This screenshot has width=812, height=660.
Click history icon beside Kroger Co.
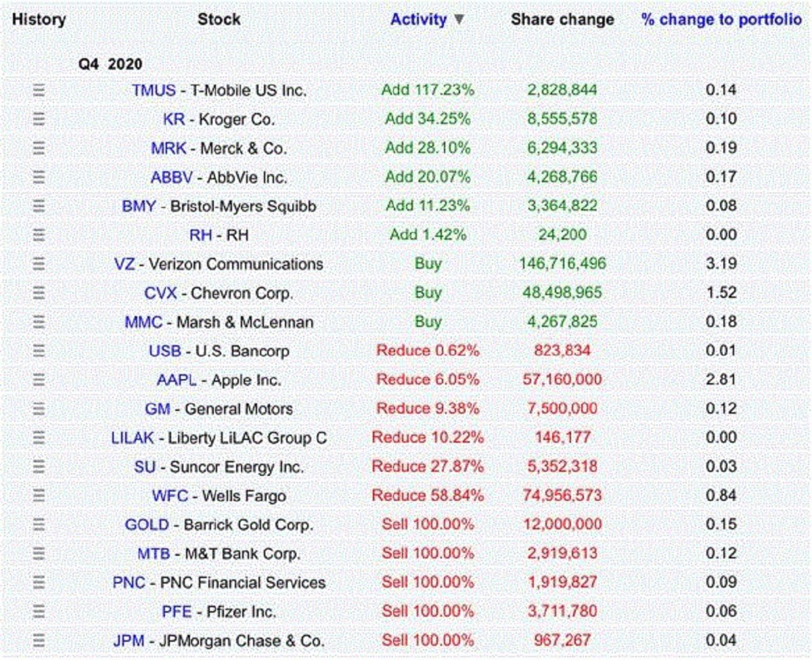pos(39,119)
